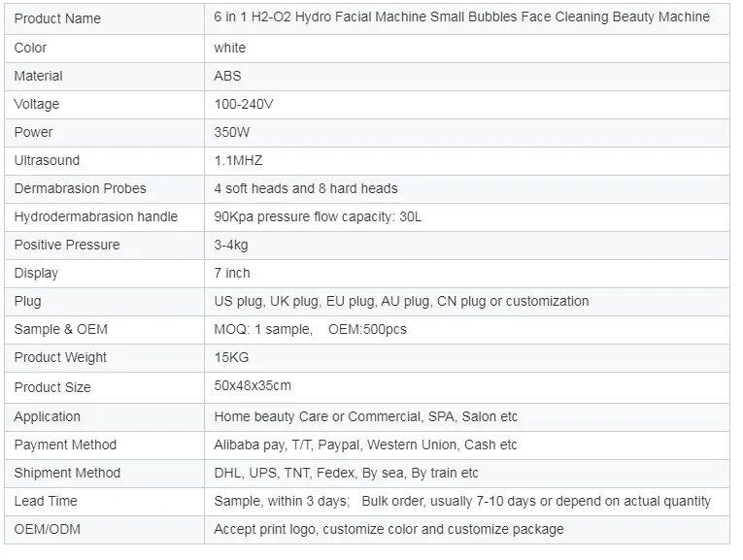Screen dimensions: 743x560
Task: Select the MOQ: 1 sample text
Action: (x=262, y=329)
